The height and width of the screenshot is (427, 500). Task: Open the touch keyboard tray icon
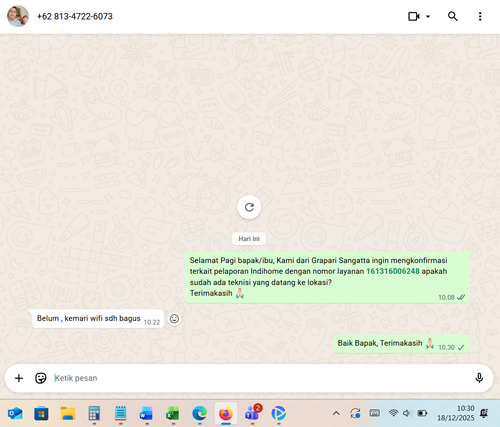pyautogui.click(x=375, y=413)
